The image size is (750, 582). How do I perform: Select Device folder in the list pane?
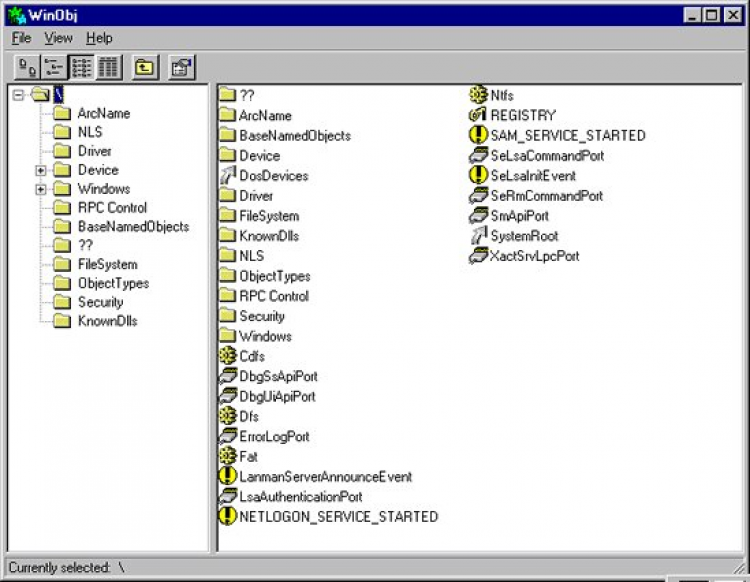260,156
